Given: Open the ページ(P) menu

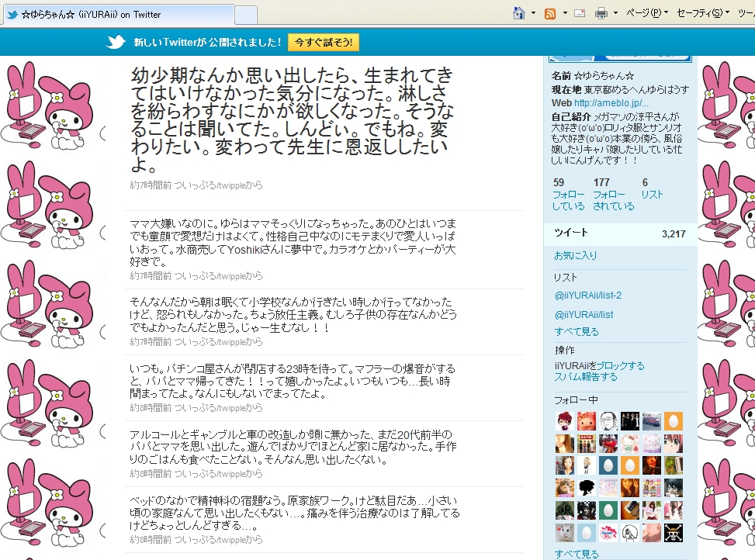Looking at the screenshot, I should point(646,13).
